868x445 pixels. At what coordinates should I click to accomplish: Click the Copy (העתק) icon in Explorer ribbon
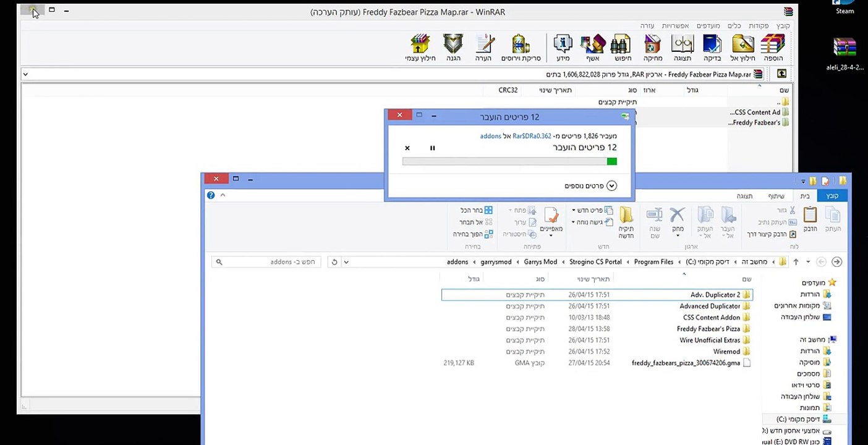coord(833,219)
